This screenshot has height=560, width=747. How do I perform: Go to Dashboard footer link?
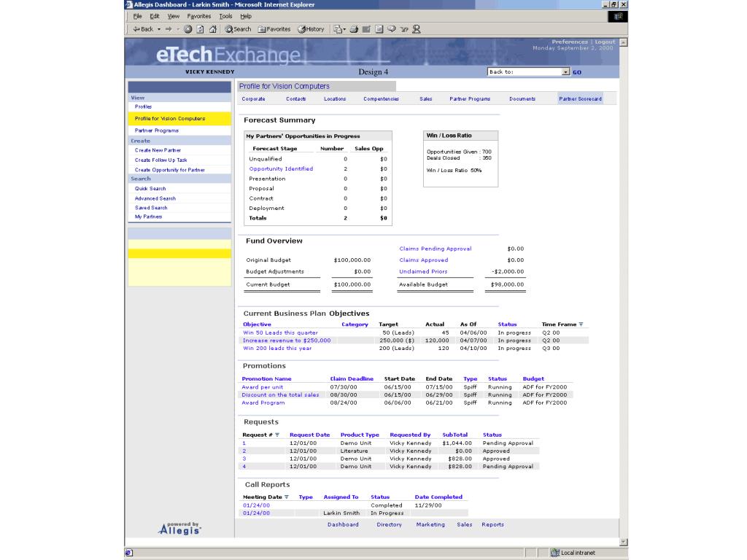pos(343,524)
